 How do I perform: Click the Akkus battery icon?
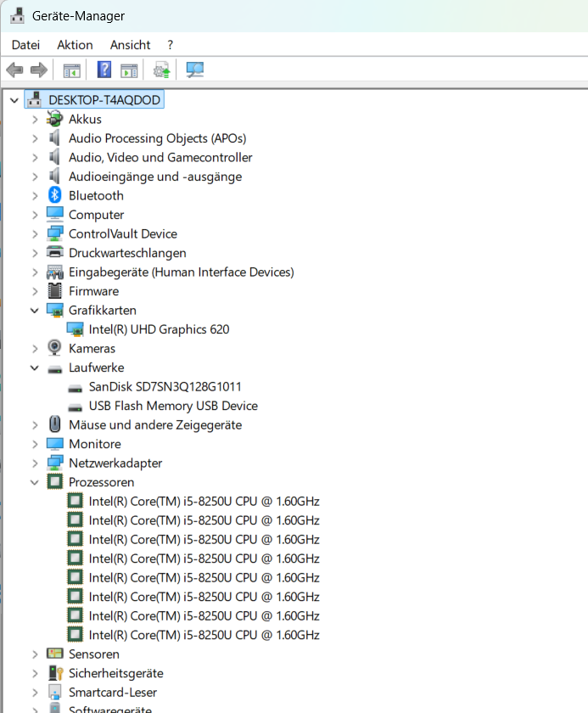(x=54, y=119)
